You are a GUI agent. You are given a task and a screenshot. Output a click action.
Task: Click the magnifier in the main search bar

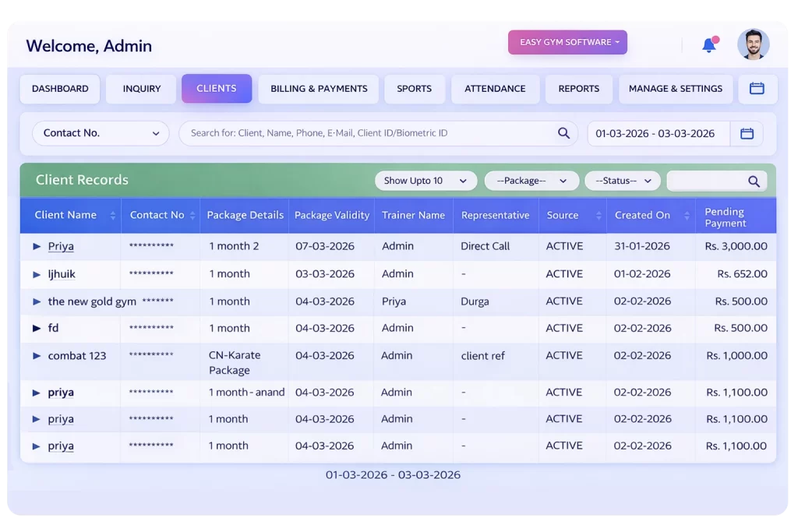563,132
